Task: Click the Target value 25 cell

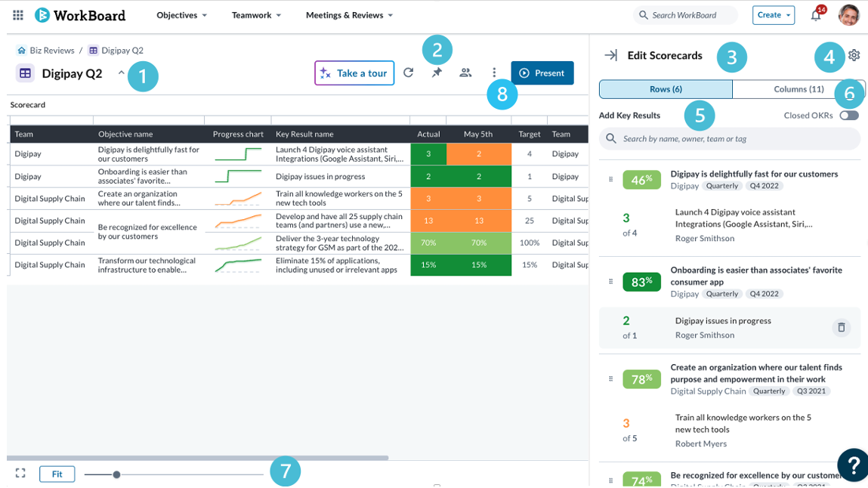Action: pyautogui.click(x=530, y=221)
